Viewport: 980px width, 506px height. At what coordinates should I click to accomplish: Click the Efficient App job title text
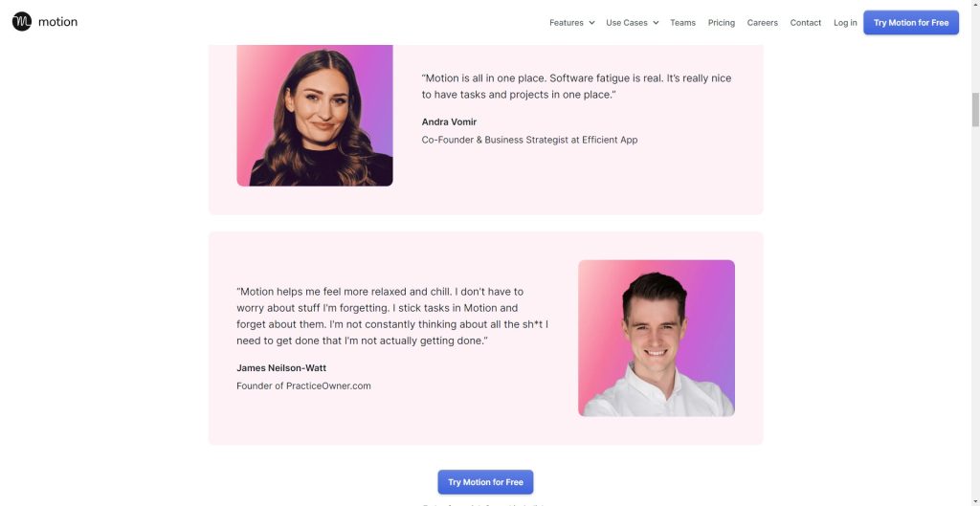(529, 140)
